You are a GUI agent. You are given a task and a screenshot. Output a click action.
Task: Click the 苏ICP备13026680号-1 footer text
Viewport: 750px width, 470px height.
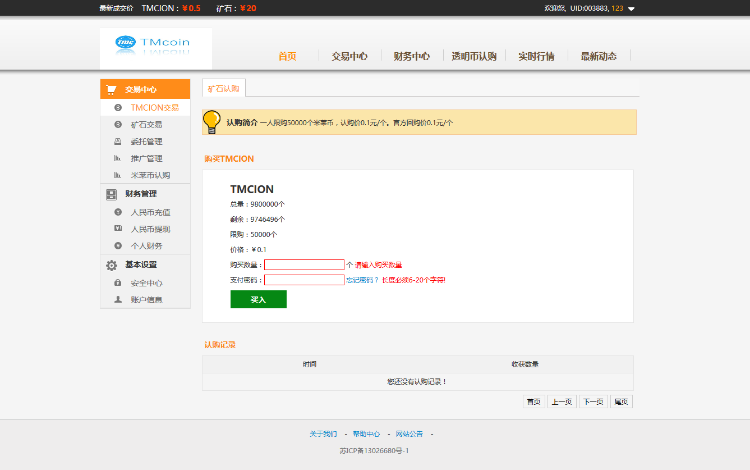(374, 450)
